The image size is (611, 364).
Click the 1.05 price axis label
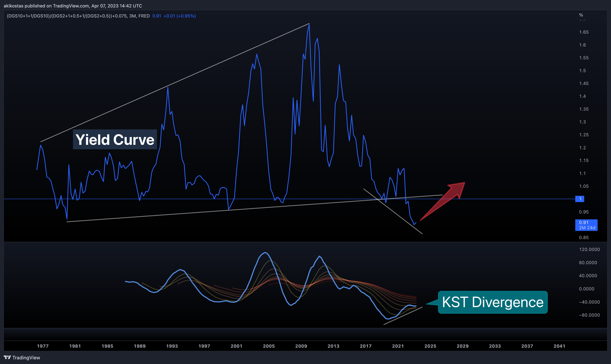584,186
